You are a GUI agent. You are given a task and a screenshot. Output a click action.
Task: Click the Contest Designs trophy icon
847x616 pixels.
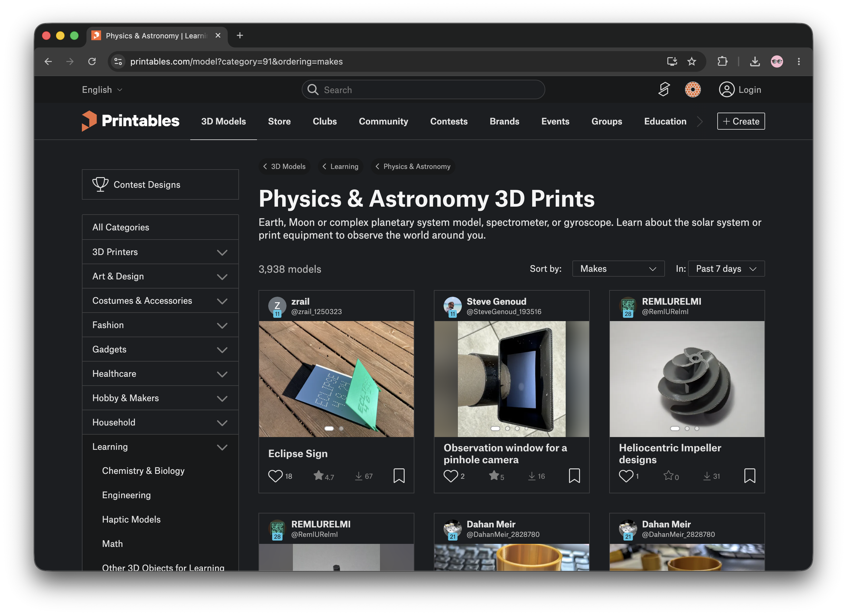pos(100,184)
